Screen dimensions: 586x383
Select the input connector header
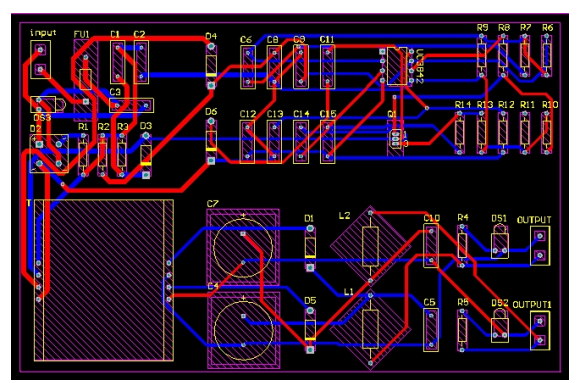coord(40,59)
